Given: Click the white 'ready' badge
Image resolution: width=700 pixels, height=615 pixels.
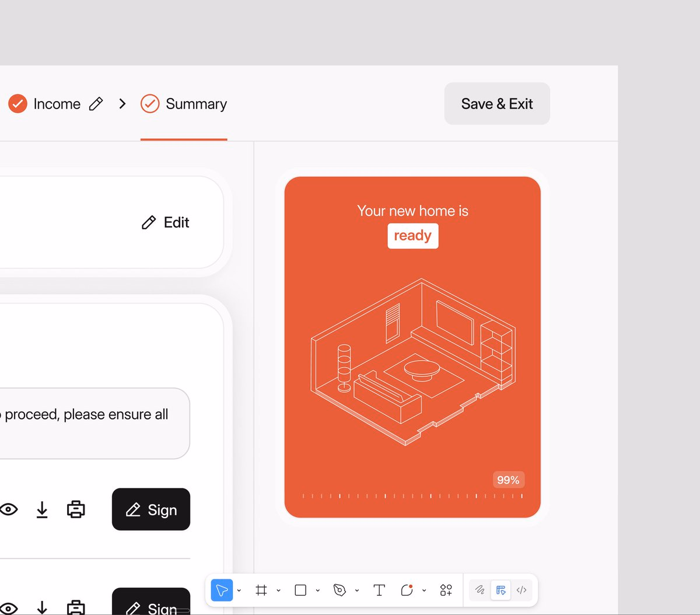Looking at the screenshot, I should 413,236.
